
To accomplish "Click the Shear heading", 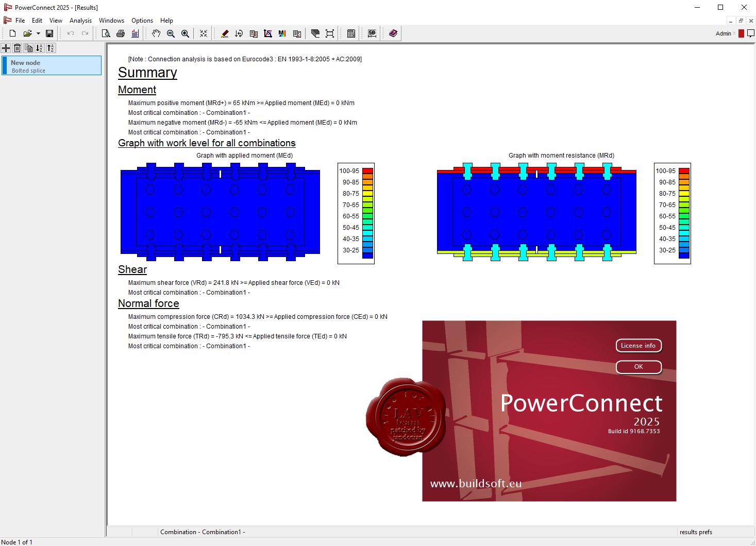I will click(x=132, y=269).
